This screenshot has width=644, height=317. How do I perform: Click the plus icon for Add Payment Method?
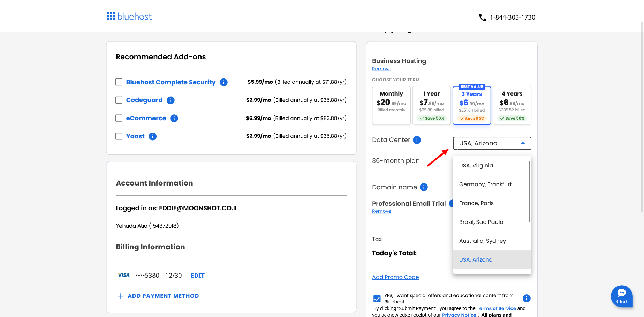[121, 296]
